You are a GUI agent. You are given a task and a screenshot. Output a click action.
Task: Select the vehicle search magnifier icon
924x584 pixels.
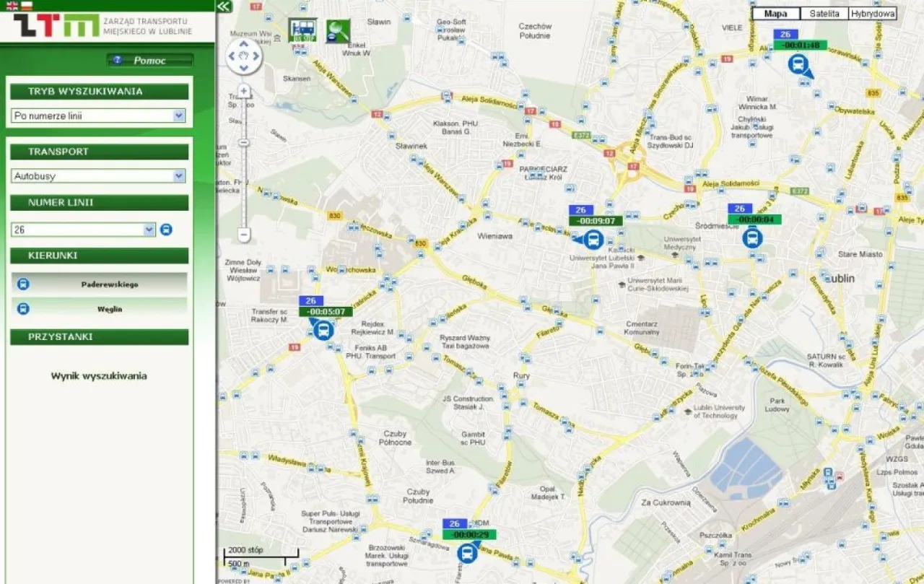point(337,31)
